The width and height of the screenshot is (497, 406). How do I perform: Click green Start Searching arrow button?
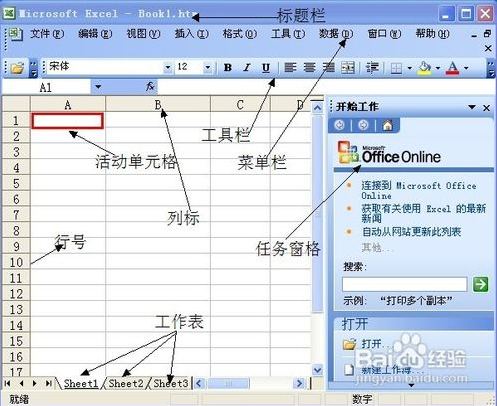pos(480,284)
